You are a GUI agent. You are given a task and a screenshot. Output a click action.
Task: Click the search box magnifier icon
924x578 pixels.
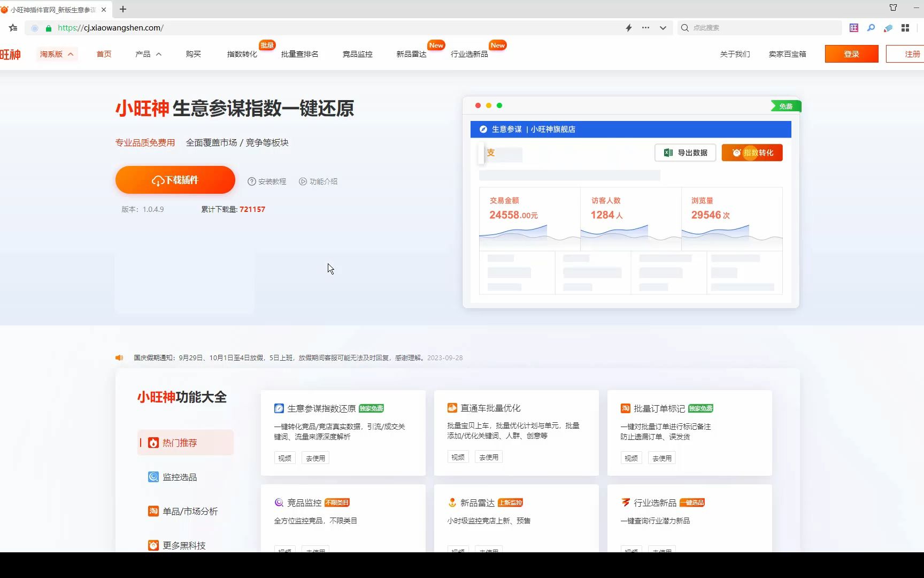tap(685, 28)
